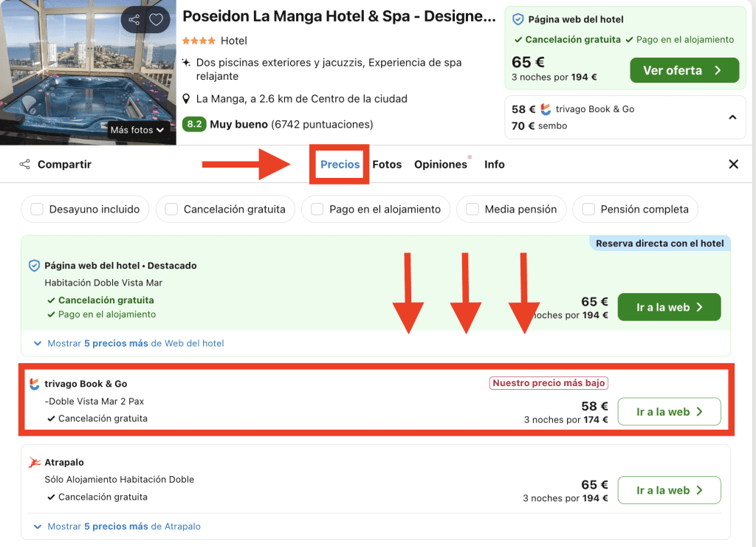Click the shield icon beside Página web del hotel • Destacado

[34, 266]
